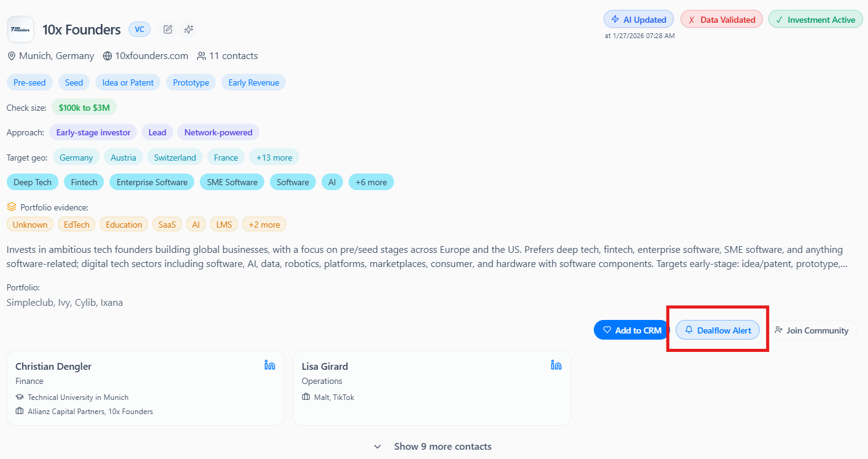
Task: Click the EdTech portfolio evidence tag
Action: pyautogui.click(x=76, y=225)
